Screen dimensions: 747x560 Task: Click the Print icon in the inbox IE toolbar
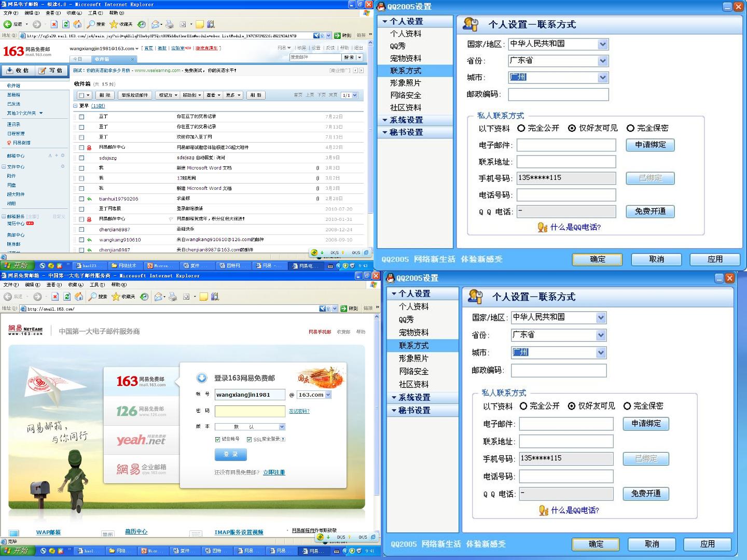click(170, 24)
